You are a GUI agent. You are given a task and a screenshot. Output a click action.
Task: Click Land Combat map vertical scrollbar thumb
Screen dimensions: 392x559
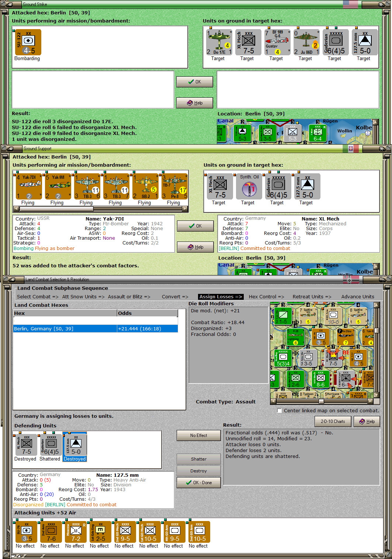pos(377,330)
